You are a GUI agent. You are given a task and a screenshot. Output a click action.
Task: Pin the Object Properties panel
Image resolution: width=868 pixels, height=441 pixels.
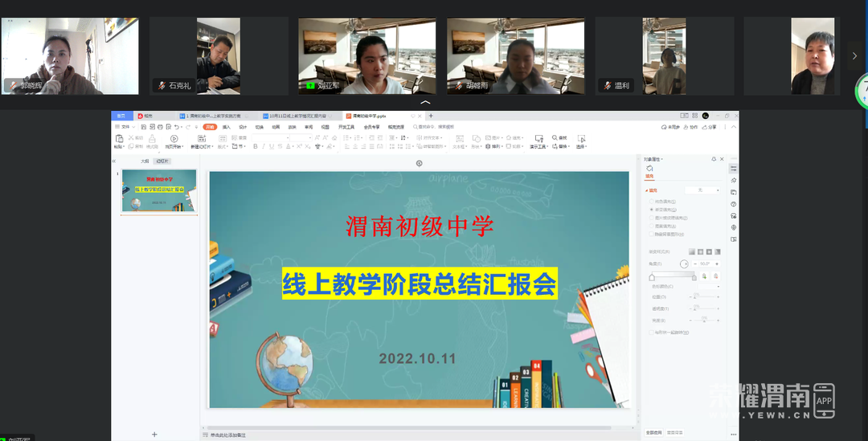[x=714, y=159]
